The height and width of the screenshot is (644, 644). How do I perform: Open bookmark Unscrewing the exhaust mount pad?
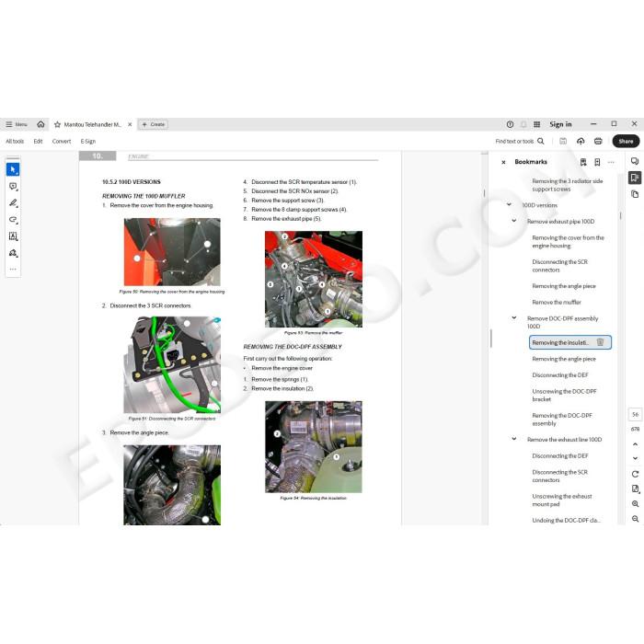pos(562,500)
